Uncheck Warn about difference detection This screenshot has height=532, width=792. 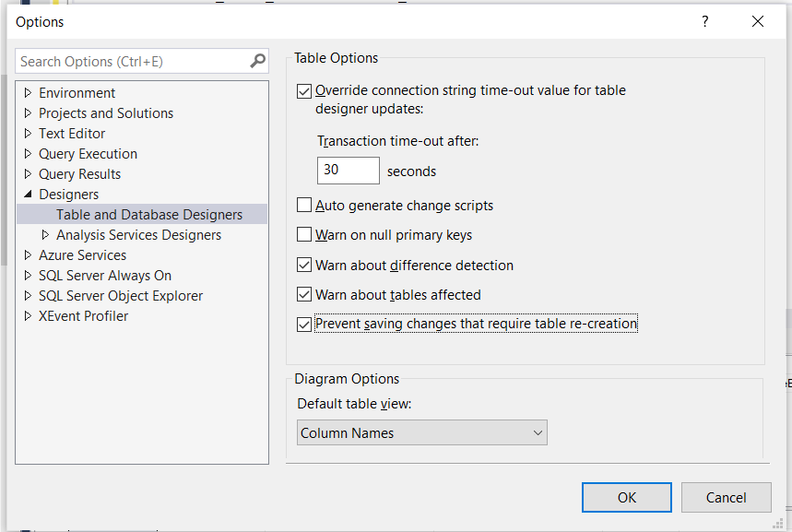(304, 265)
